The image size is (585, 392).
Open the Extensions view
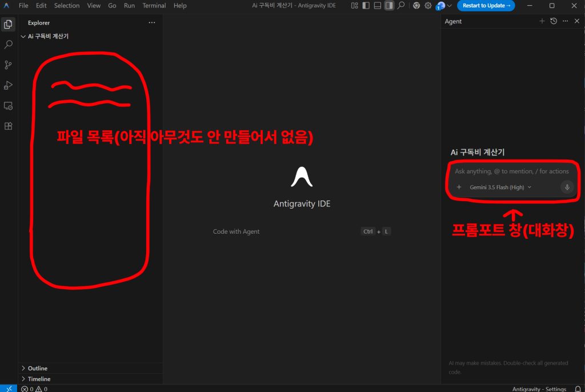click(8, 126)
